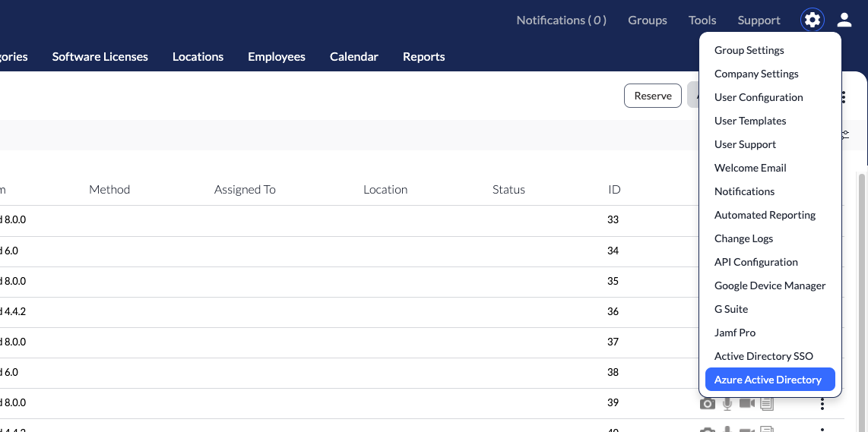Open User Templates

click(x=750, y=121)
